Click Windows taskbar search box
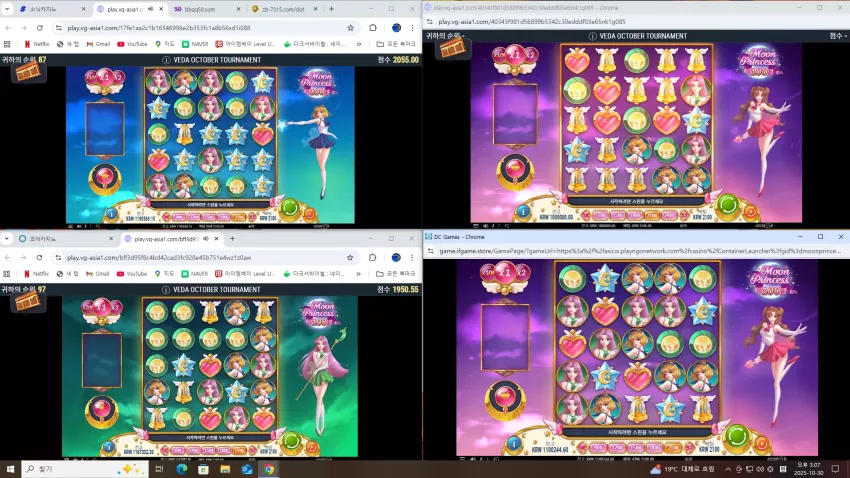Viewport: 850px width, 478px height. pos(85,469)
